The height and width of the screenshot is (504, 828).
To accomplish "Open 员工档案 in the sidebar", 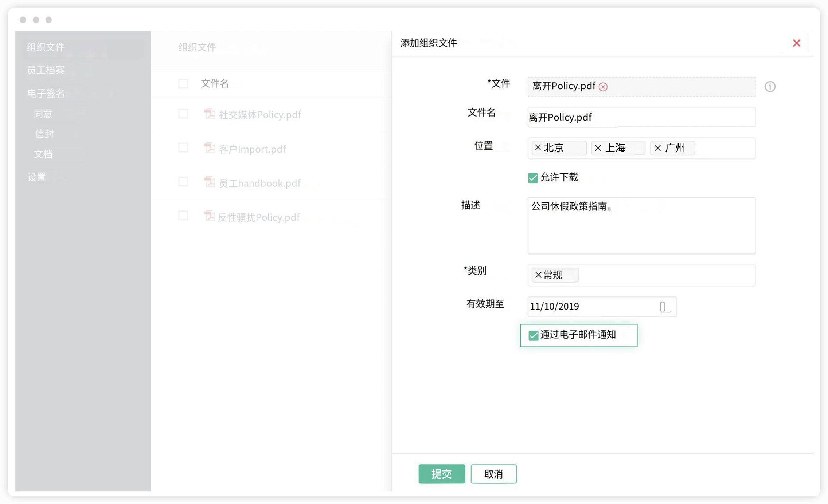I will [46, 70].
